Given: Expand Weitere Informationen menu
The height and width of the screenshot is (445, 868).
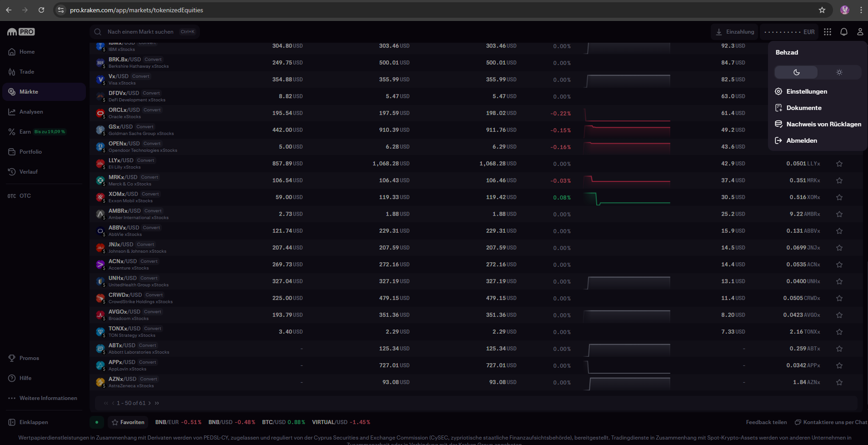Looking at the screenshot, I should tap(44, 398).
